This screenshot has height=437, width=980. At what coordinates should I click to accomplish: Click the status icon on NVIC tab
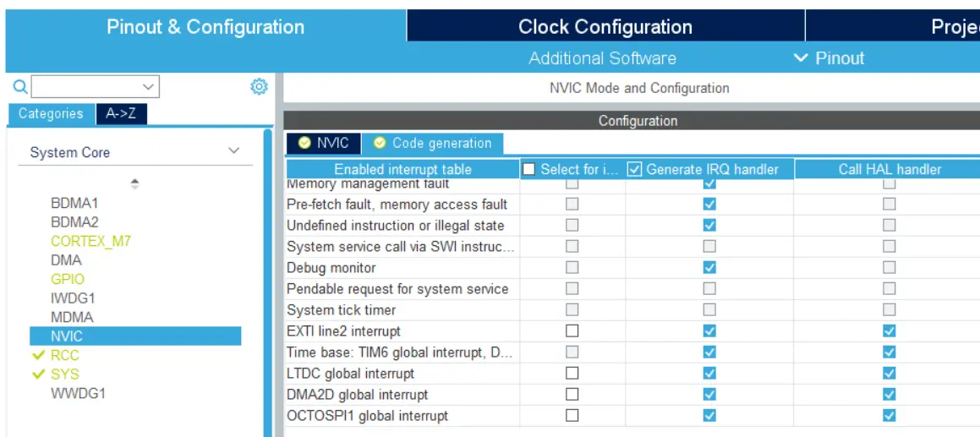pos(304,144)
